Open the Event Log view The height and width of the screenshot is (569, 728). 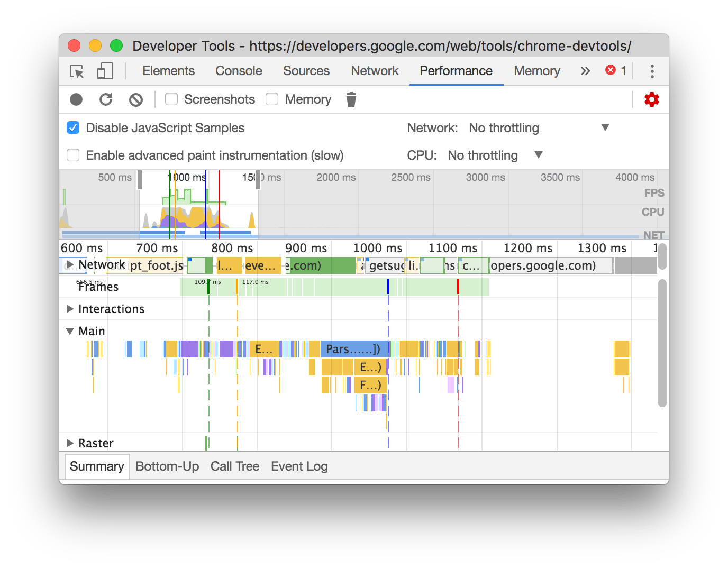299,466
